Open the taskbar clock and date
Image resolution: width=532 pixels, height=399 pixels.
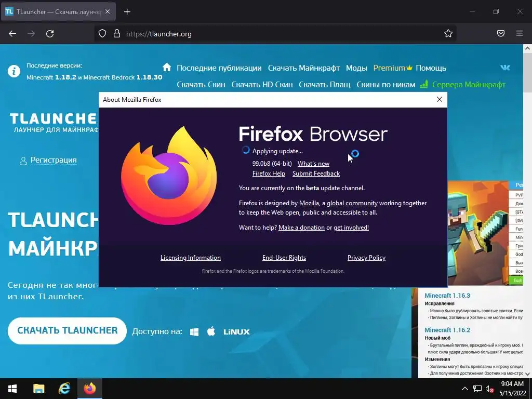(512, 389)
